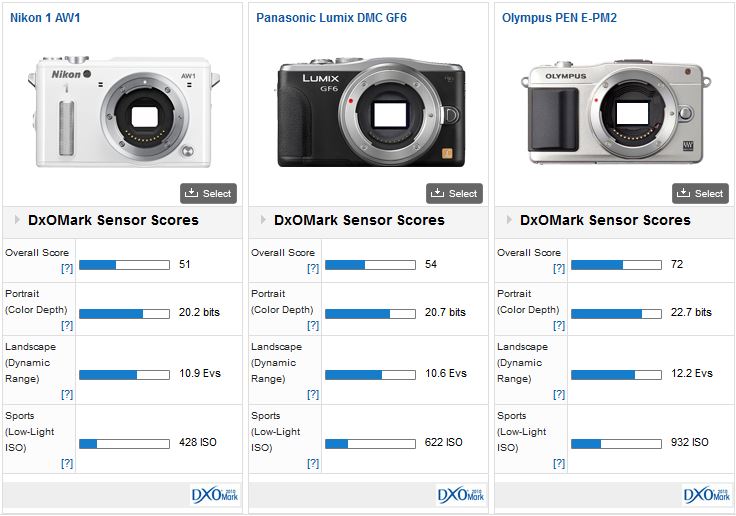Collapse Nikon 1 AW1 DxOMark Sensor Scores section
This screenshot has width=736, height=516.
[17, 219]
